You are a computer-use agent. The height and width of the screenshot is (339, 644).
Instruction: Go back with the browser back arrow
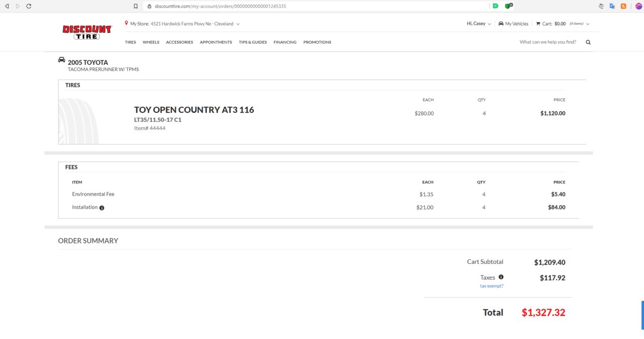coord(7,6)
